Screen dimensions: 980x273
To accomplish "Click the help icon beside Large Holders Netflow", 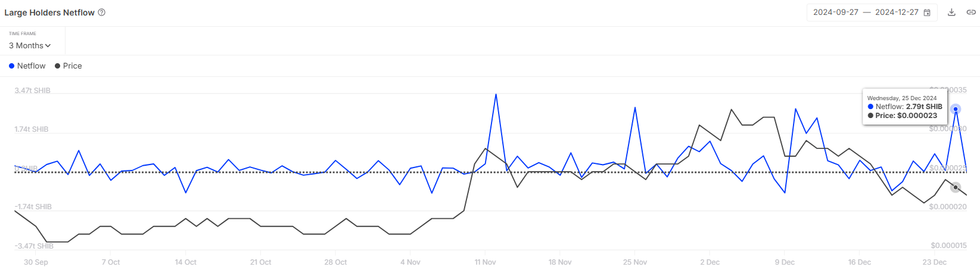I will tap(102, 13).
